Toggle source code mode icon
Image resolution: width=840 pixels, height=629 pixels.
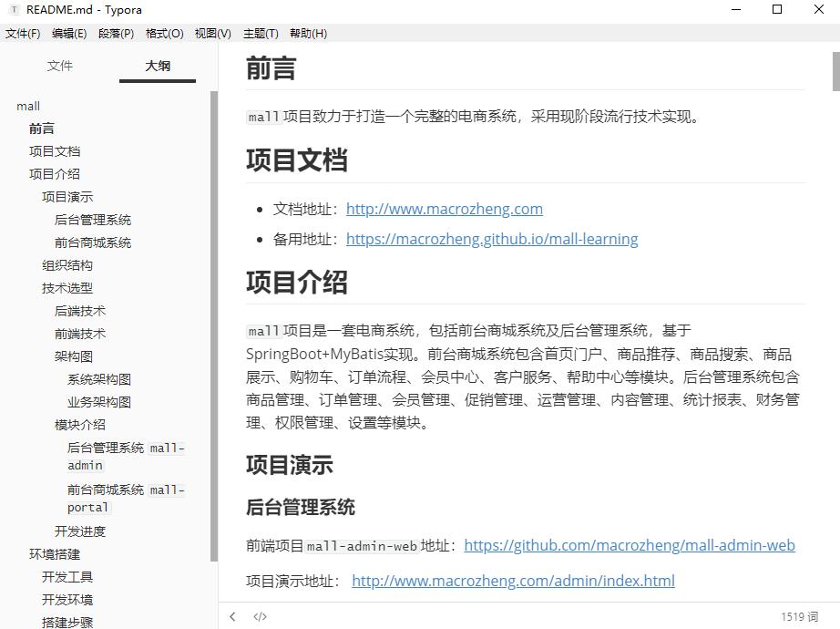pyautogui.click(x=261, y=616)
